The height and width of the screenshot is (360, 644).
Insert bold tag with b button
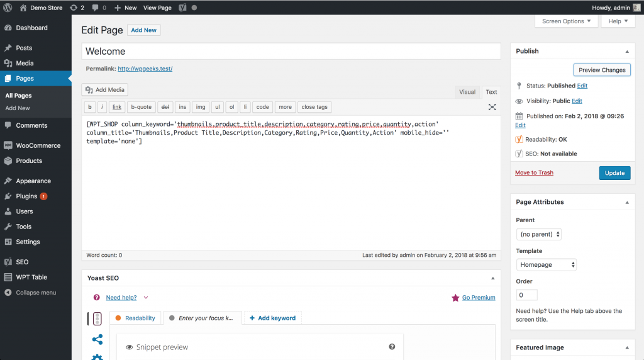pos(89,107)
